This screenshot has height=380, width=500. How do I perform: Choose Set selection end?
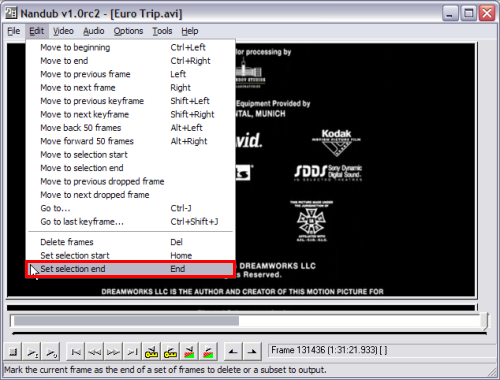tap(130, 269)
